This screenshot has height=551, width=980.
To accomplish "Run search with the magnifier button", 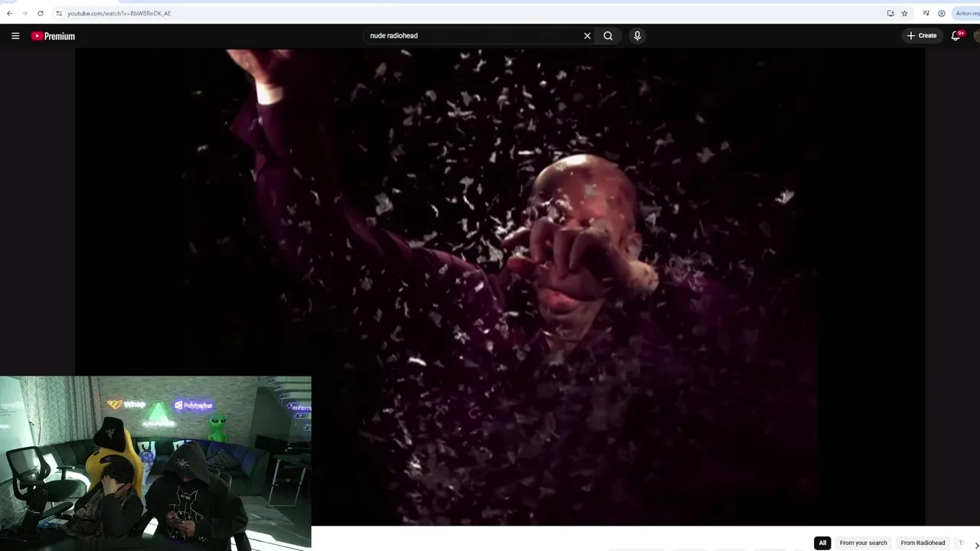I will (x=608, y=36).
